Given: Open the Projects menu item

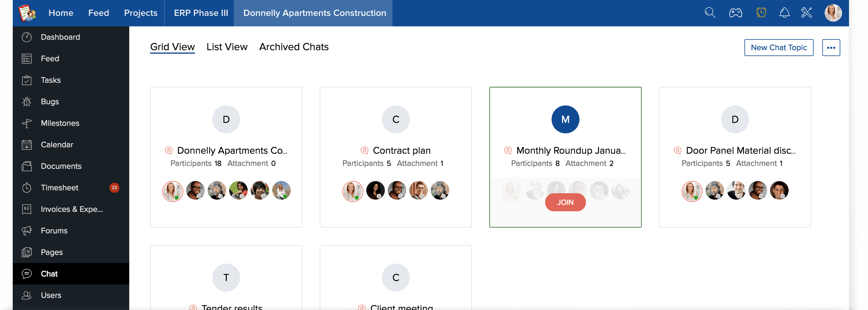Looking at the screenshot, I should tap(141, 13).
